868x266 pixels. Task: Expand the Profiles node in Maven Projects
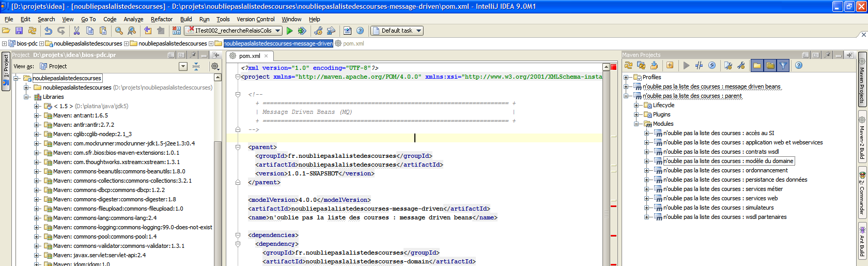pyautogui.click(x=626, y=78)
